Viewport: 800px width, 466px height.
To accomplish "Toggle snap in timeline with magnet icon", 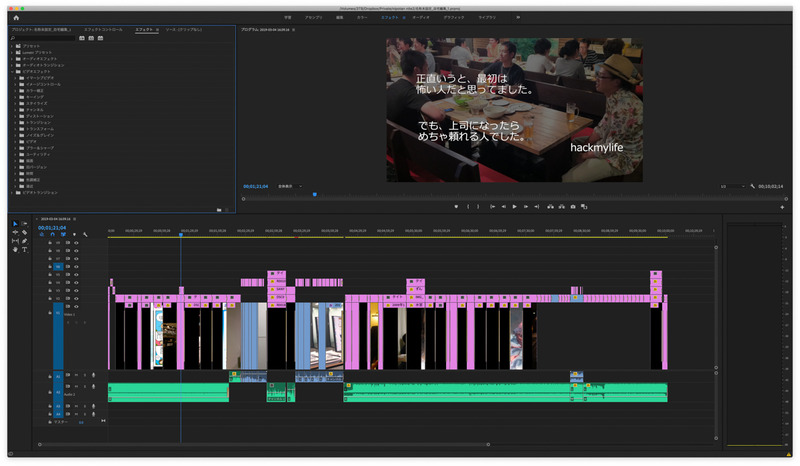I will [53, 234].
